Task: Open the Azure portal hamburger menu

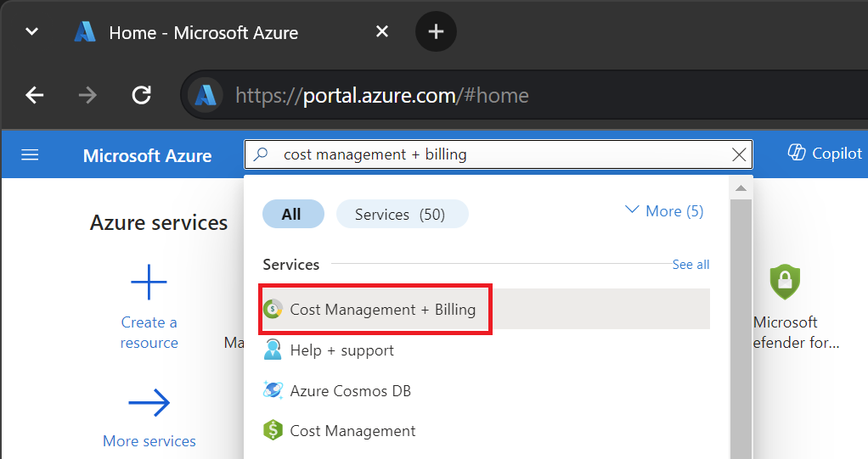Action: [30, 155]
